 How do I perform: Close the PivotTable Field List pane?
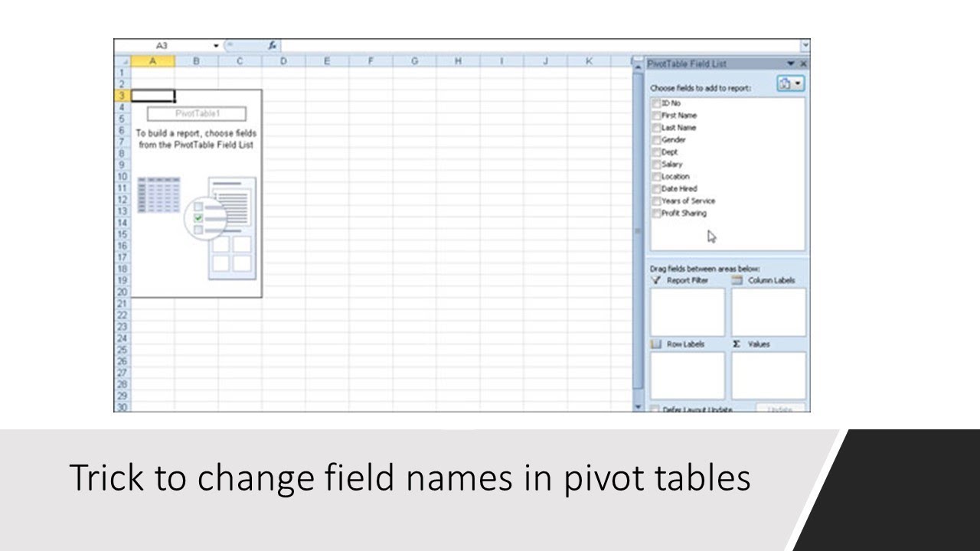(803, 64)
